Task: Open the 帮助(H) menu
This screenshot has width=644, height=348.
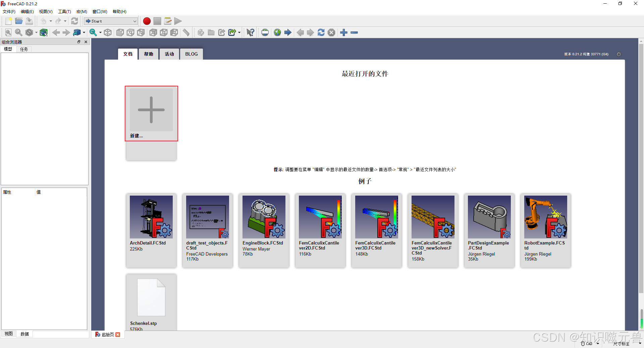Action: tap(119, 12)
